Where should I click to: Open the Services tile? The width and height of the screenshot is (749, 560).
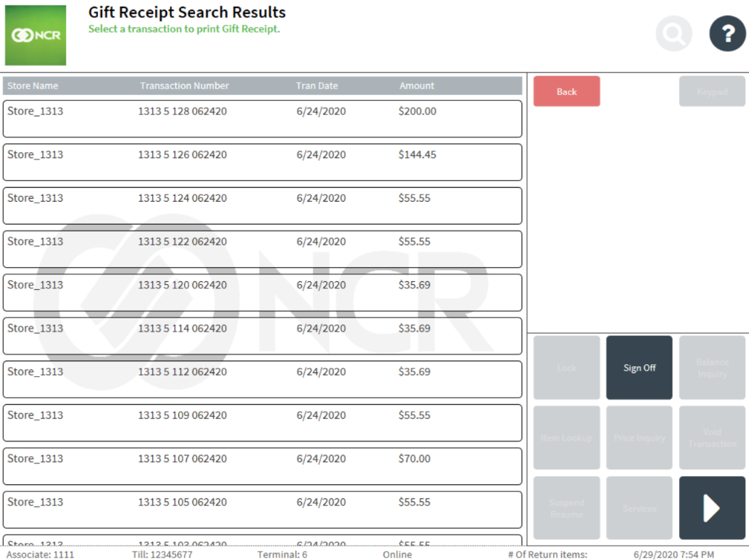[638, 507]
